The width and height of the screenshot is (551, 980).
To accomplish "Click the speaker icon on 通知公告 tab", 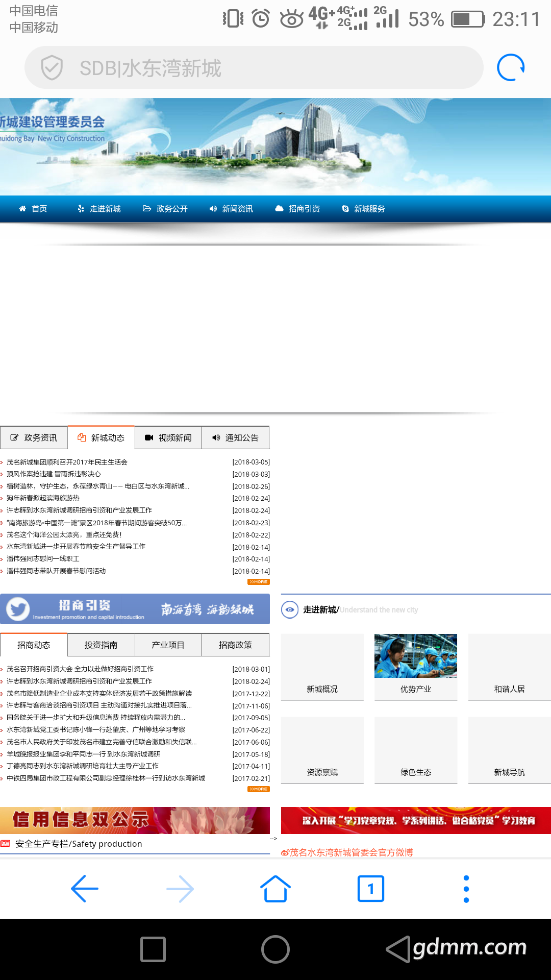I will [216, 437].
